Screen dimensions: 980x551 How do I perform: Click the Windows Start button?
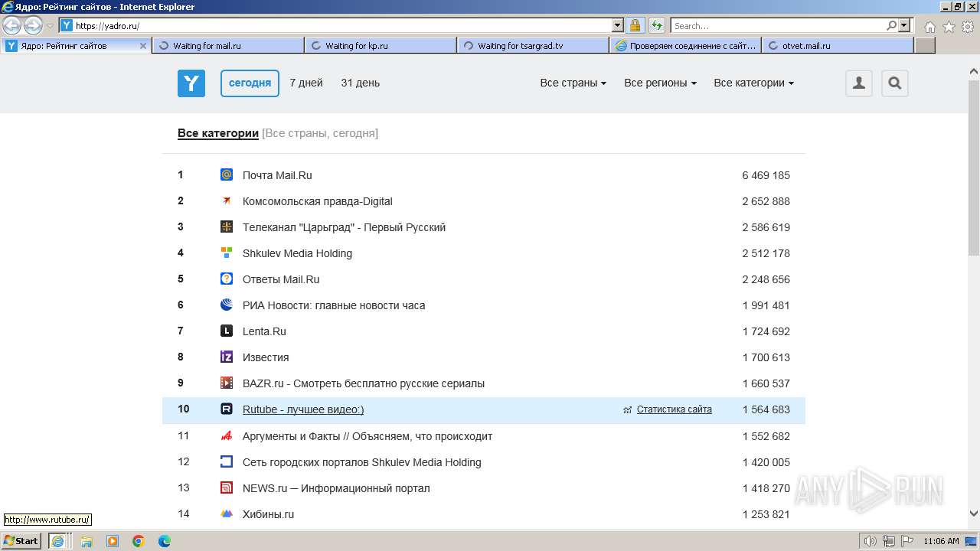click(21, 541)
